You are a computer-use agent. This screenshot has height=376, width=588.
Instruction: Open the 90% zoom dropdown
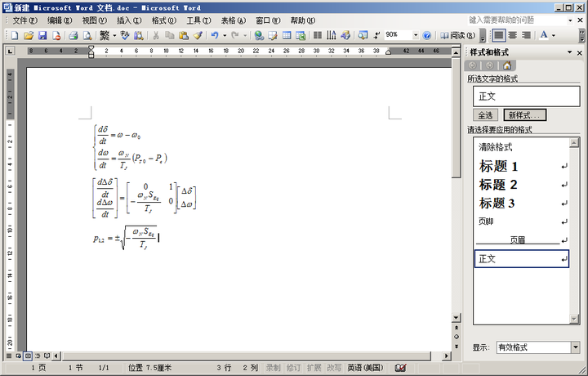click(x=416, y=35)
